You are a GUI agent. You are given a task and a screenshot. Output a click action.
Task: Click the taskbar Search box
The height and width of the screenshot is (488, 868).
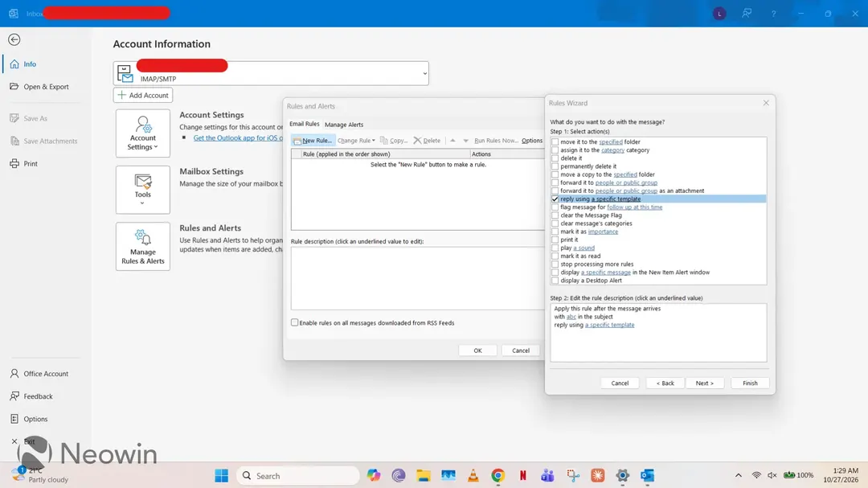tap(298, 476)
